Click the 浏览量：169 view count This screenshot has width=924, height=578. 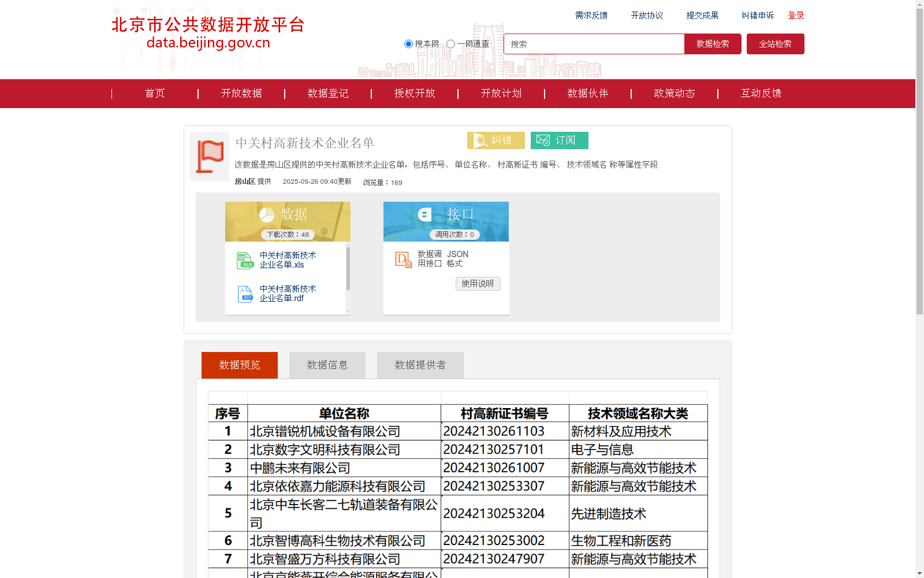(382, 183)
